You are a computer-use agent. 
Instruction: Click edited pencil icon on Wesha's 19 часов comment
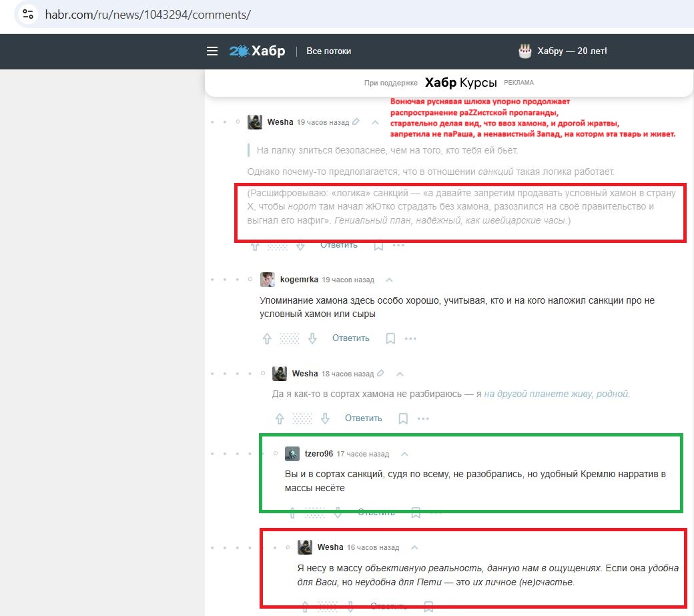356,121
